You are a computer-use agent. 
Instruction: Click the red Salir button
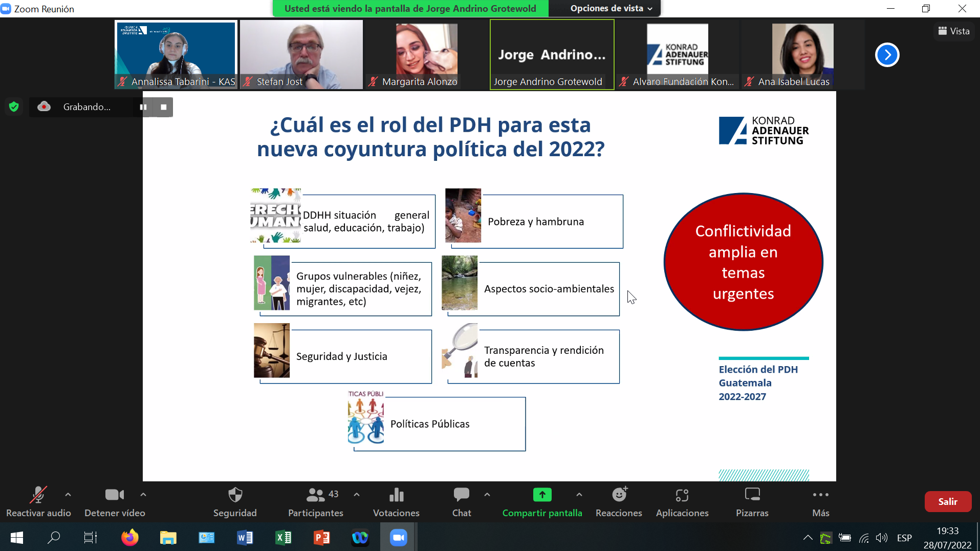click(947, 501)
